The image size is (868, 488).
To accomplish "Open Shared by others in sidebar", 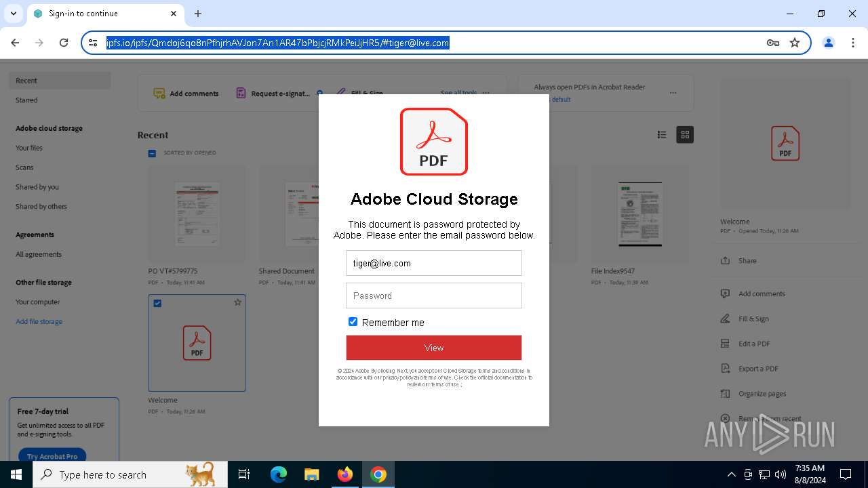I will (x=41, y=207).
